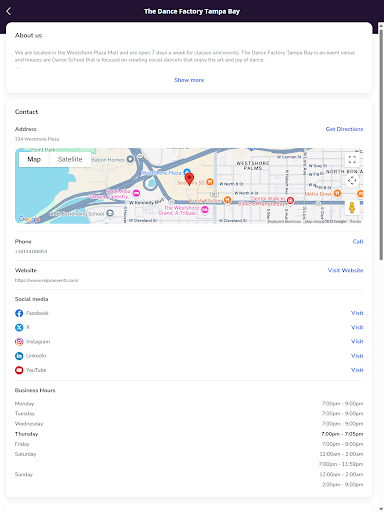Image resolution: width=384 pixels, height=512 pixels.
Task: Select ABC Bartending School marker
Action: 110,213
